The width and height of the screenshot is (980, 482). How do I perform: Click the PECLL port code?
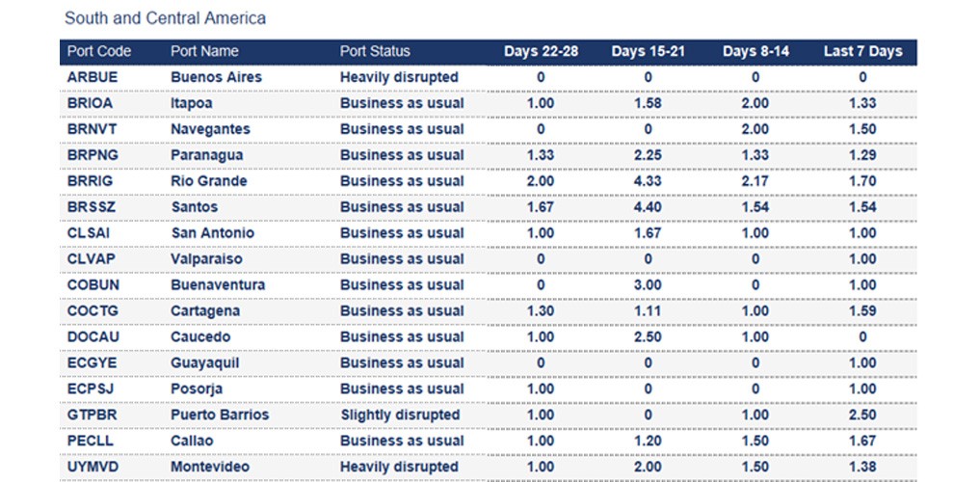tap(90, 442)
